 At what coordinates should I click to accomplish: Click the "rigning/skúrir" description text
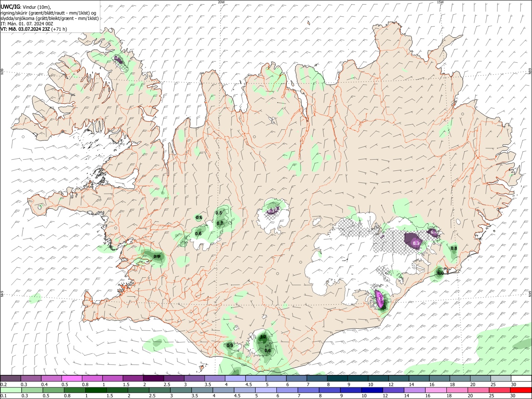(x=15, y=13)
